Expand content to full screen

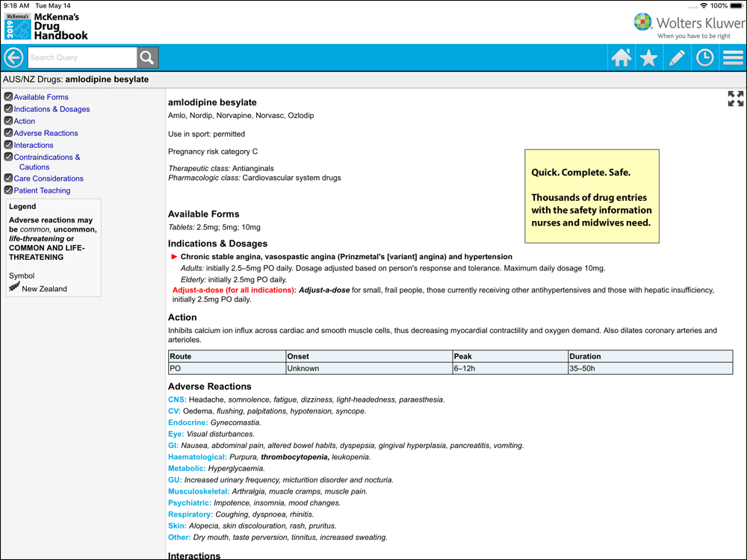(x=736, y=99)
